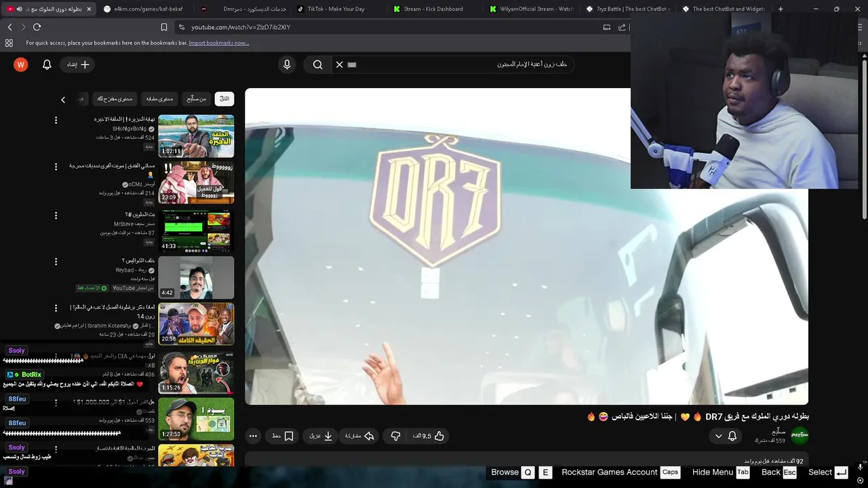Click the Back Esc key hint
Image resolution: width=868 pixels, height=488 pixels.
pos(778,472)
